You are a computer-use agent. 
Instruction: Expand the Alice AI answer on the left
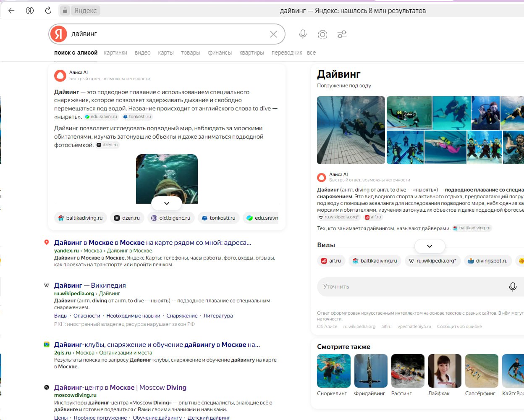167,203
